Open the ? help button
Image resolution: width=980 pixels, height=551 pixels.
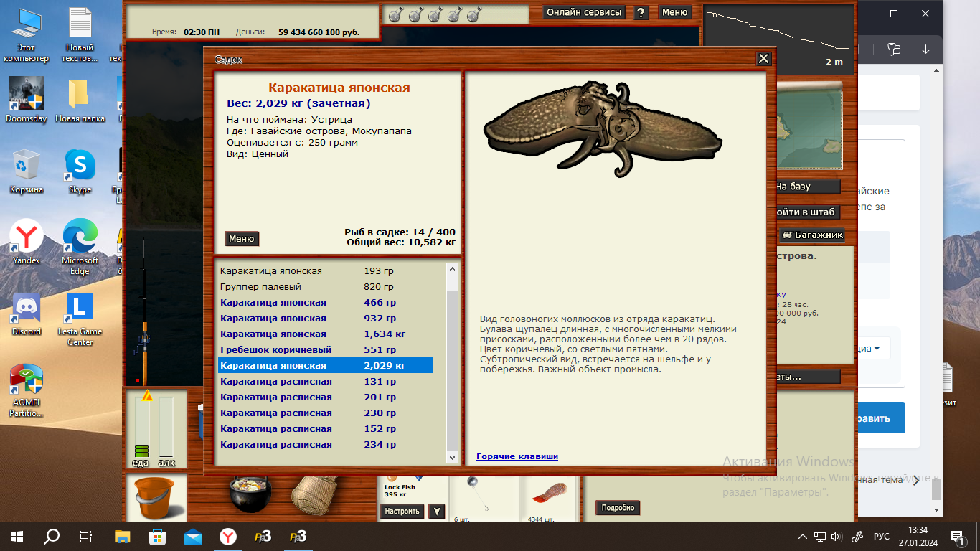coord(642,12)
